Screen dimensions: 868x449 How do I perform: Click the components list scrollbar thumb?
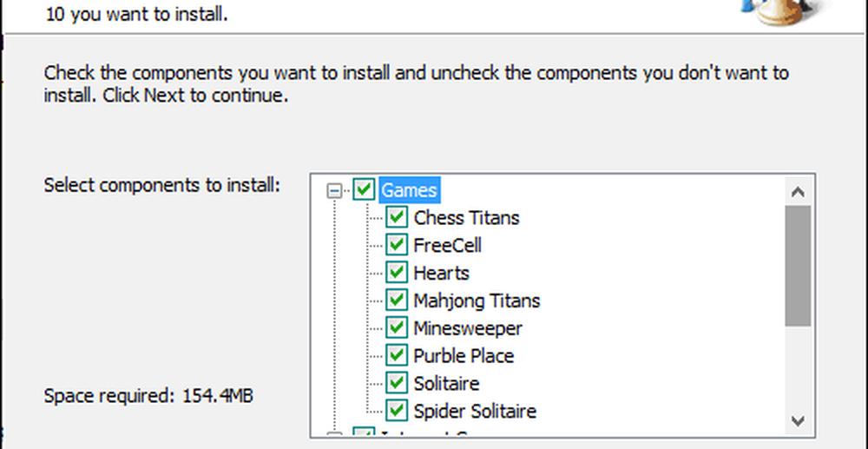tap(799, 265)
